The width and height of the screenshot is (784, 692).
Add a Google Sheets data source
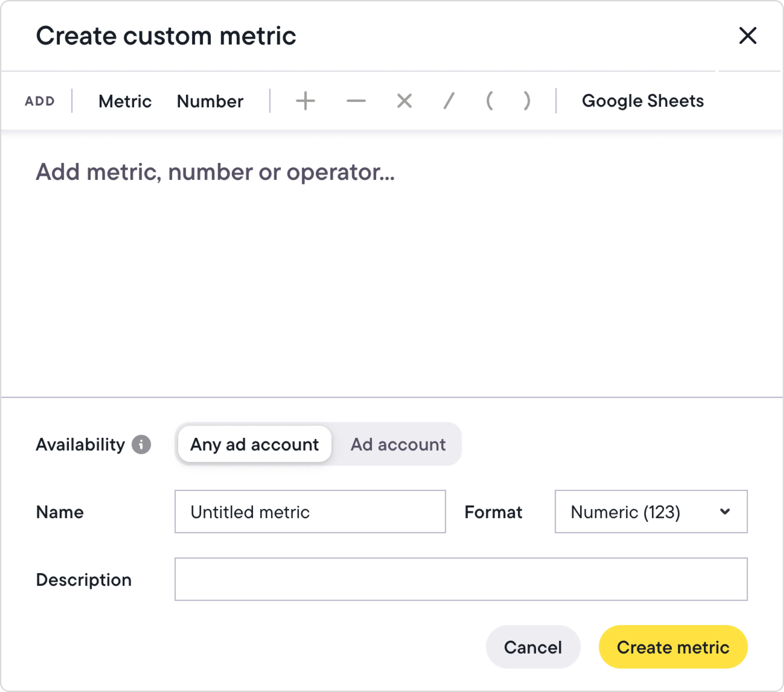[x=642, y=101]
